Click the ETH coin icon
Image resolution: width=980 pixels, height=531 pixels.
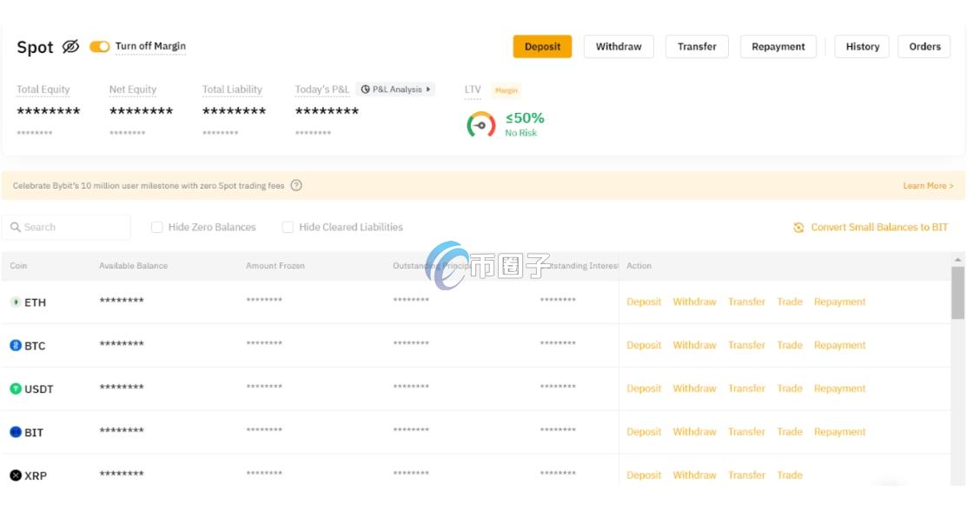point(15,302)
